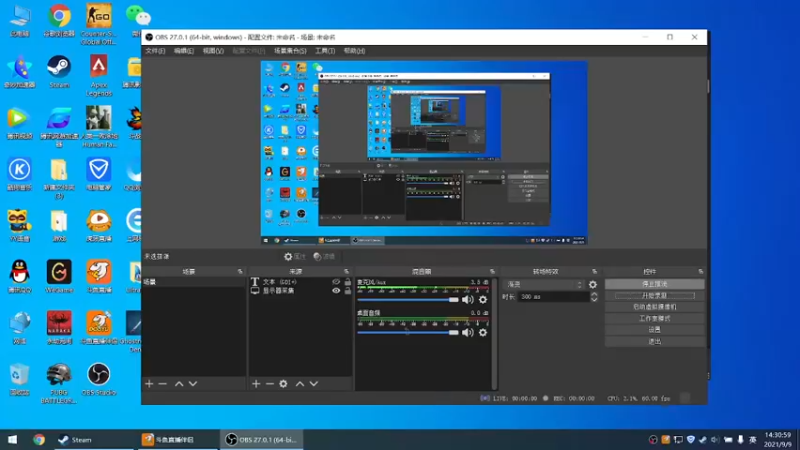Screen dimensions: 800x450
Task: Click the mixer panel vertical scrollbar
Action: pyautogui.click(x=494, y=334)
